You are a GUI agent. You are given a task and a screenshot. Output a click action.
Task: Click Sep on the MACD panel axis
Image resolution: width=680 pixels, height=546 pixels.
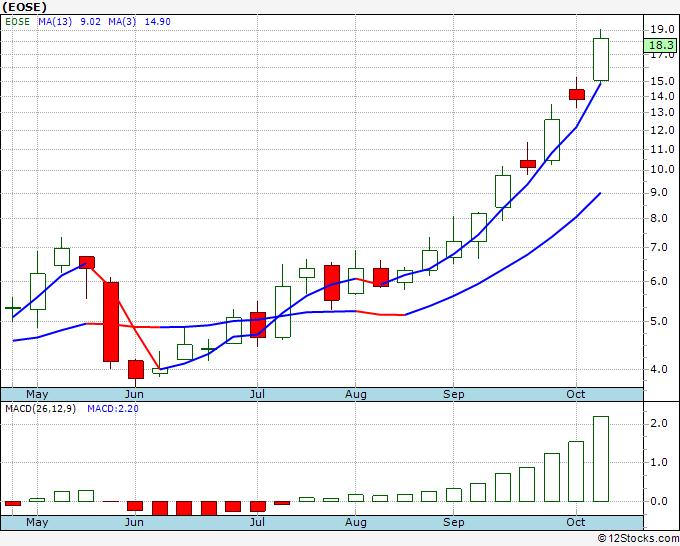tap(454, 523)
